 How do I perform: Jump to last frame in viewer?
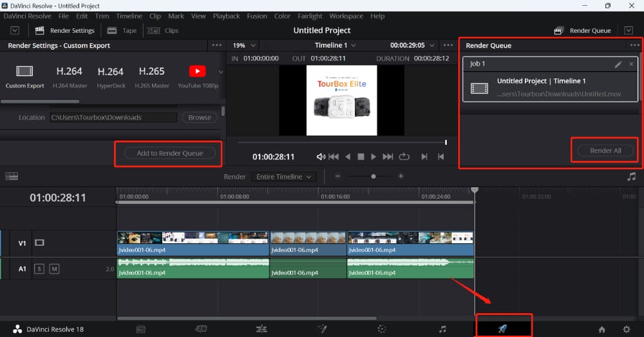[388, 157]
